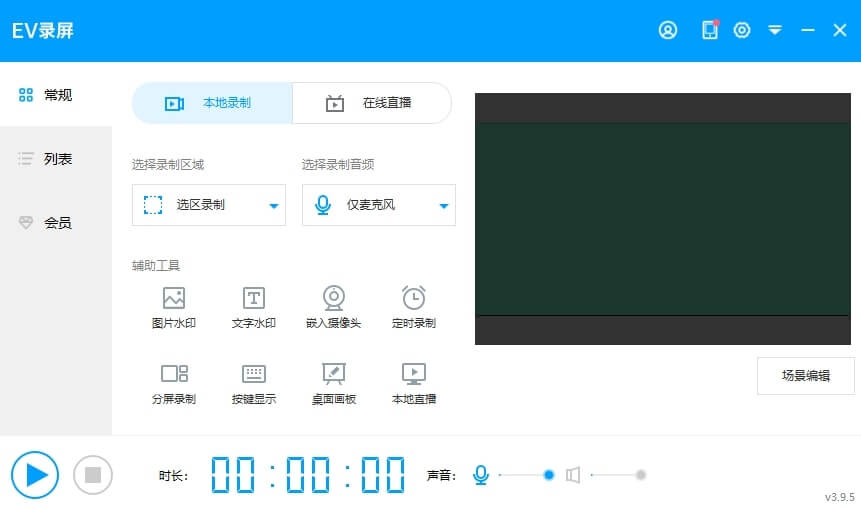The height and width of the screenshot is (509, 861).
Task: Mute the microphone icon beside 声音
Action: click(x=480, y=474)
